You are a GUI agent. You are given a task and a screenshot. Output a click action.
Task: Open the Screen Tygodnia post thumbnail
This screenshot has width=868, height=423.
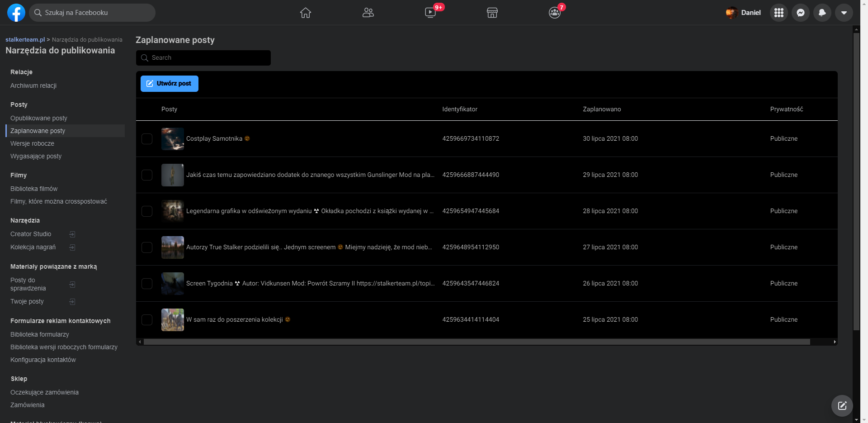(173, 284)
